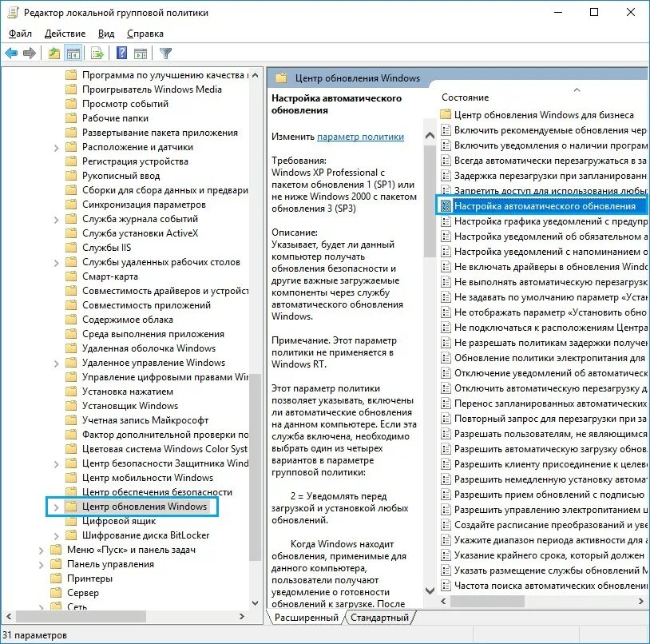Select Синхронизация параметров folder in tree

pyautogui.click(x=144, y=205)
